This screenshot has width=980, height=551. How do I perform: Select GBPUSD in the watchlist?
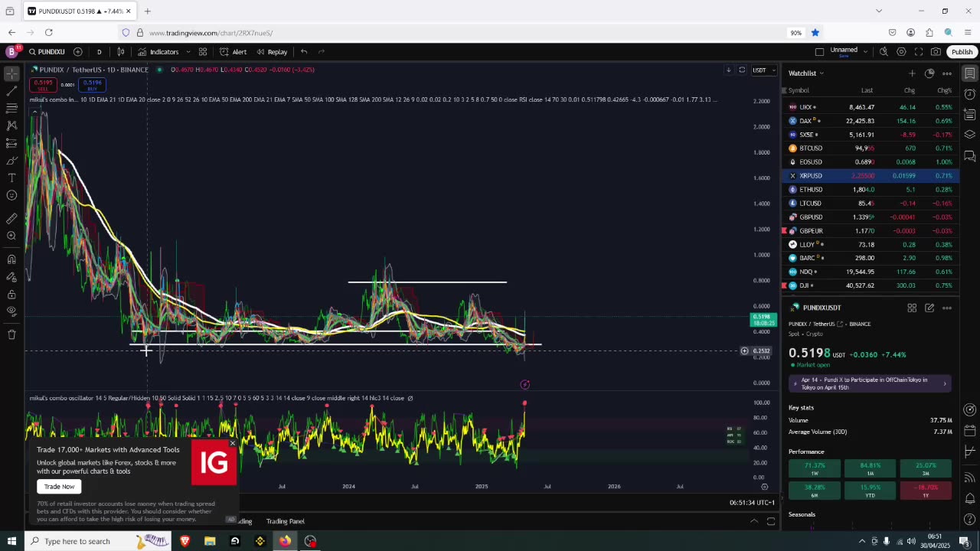[x=871, y=217]
